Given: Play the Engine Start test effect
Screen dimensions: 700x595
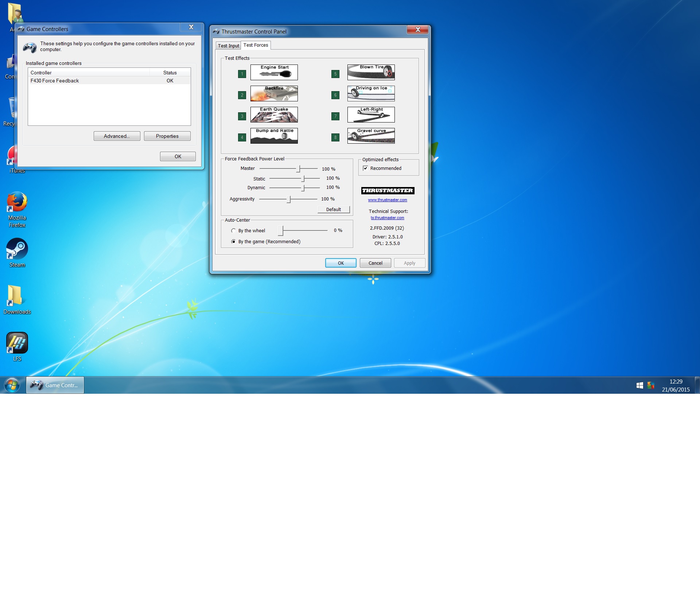Looking at the screenshot, I should (x=274, y=72).
